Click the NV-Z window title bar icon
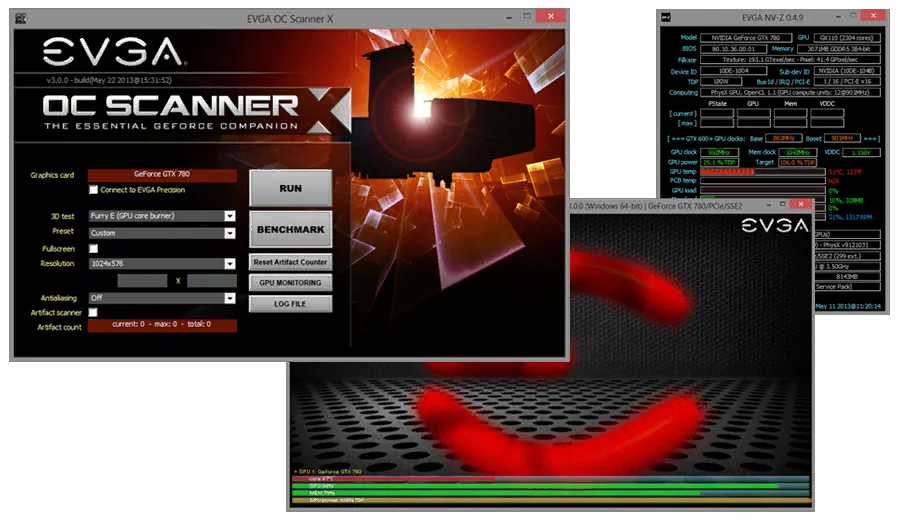The height and width of the screenshot is (520, 900). click(x=665, y=15)
